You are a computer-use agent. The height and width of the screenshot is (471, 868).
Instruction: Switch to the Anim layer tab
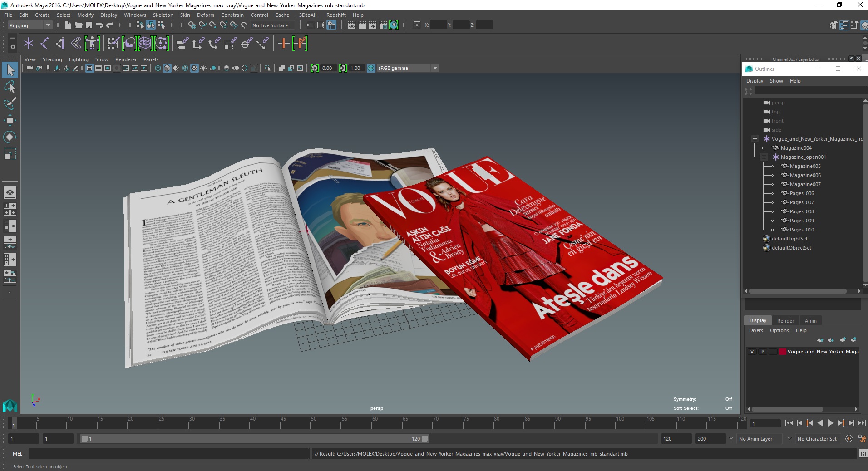coord(810,321)
